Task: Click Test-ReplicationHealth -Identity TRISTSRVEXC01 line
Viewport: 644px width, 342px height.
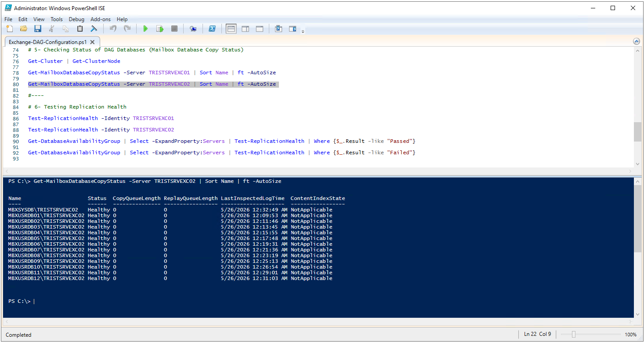Action: 101,118
